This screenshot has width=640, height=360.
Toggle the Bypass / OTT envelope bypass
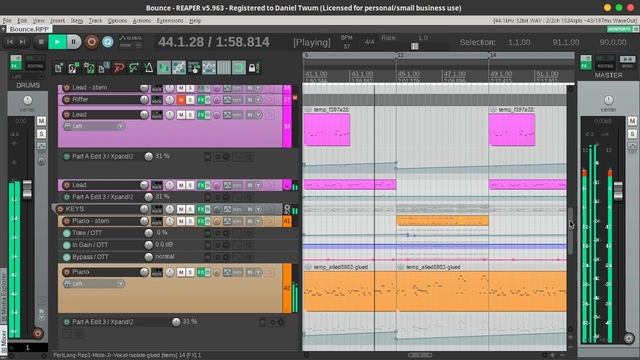67,257
